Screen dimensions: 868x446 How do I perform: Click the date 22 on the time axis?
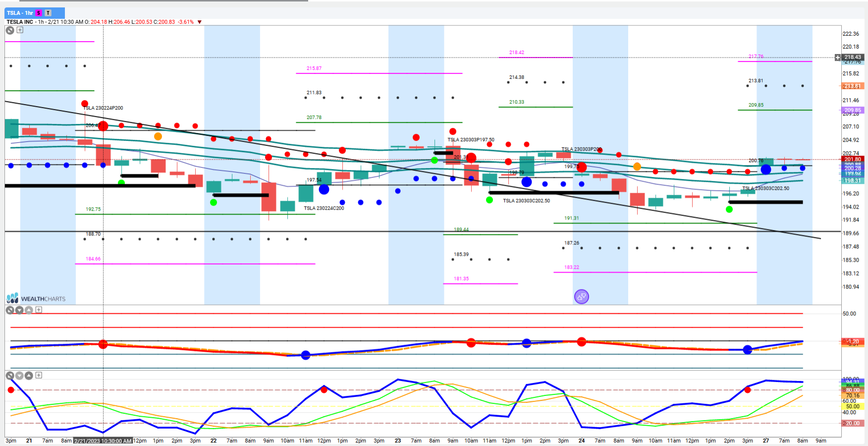(x=214, y=441)
